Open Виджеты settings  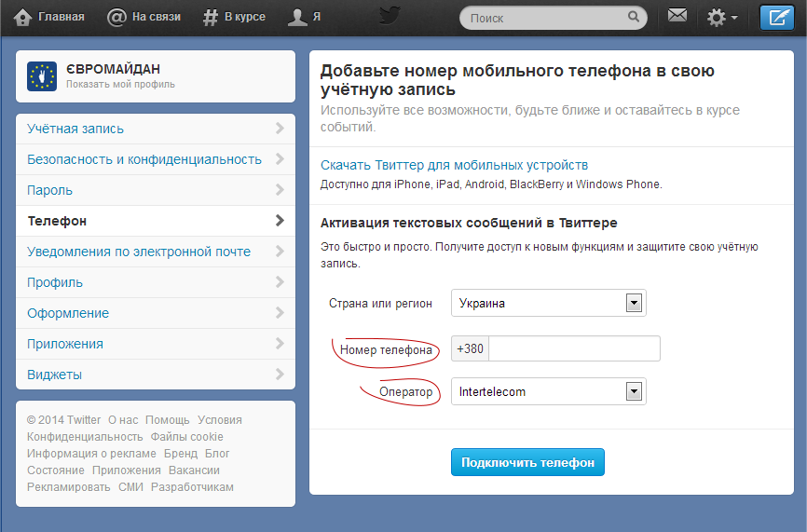pos(156,375)
